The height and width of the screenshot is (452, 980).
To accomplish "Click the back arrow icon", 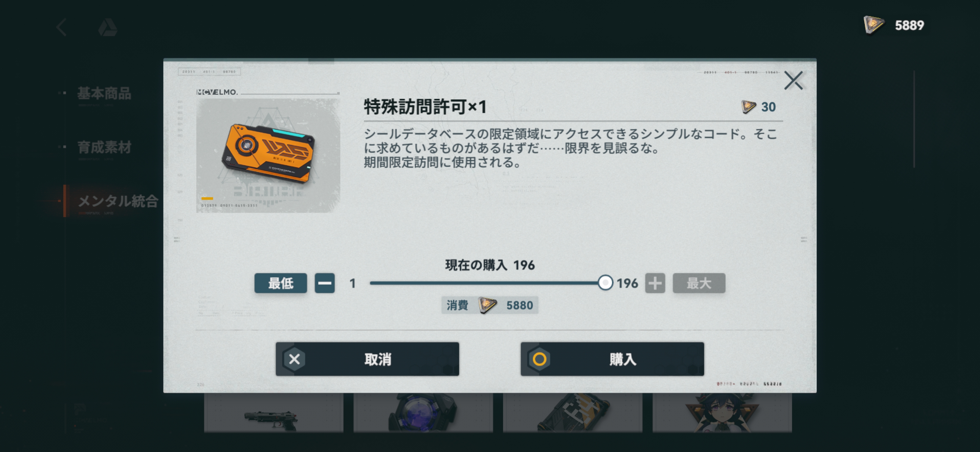I will [62, 27].
